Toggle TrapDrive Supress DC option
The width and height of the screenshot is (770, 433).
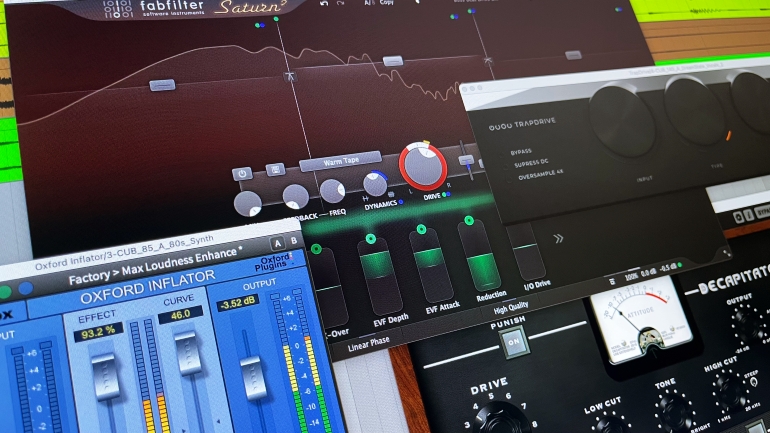click(x=530, y=163)
